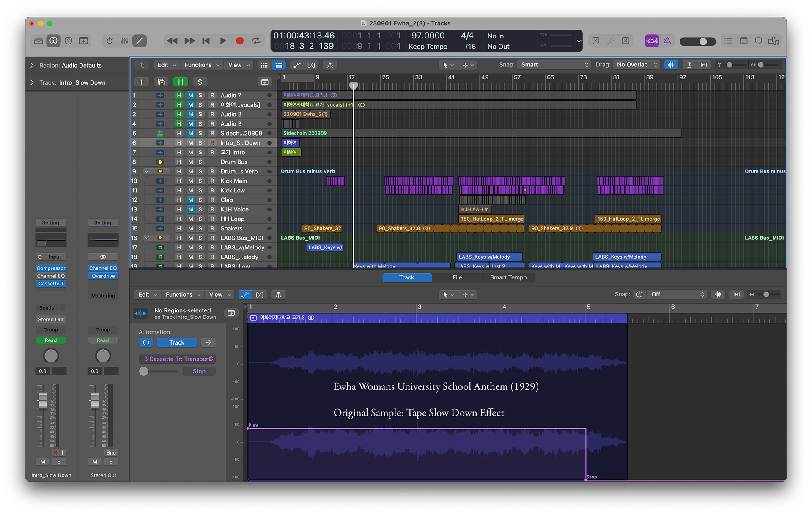Open the Library icon in control bar
The height and width of the screenshot is (515, 812).
click(38, 41)
